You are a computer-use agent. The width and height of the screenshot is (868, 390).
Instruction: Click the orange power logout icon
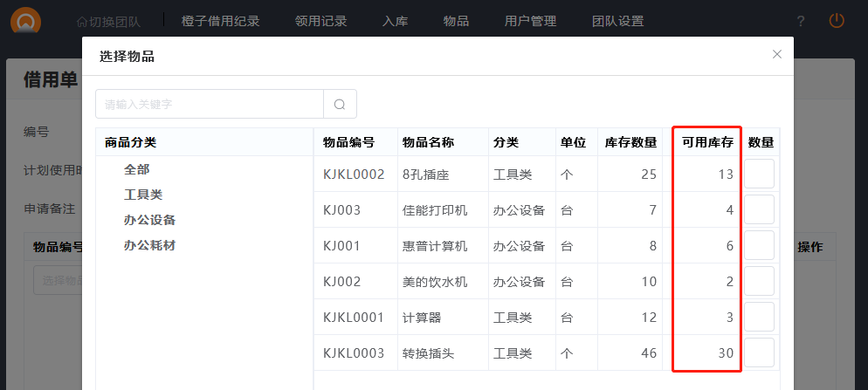[x=837, y=20]
